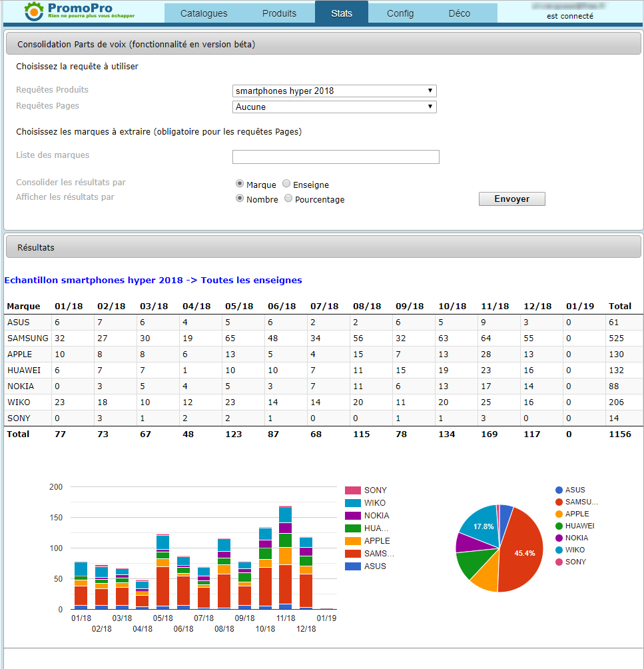Click the ASUS dot in pie chart legend
Screen dimensions: 644x669
tap(559, 490)
